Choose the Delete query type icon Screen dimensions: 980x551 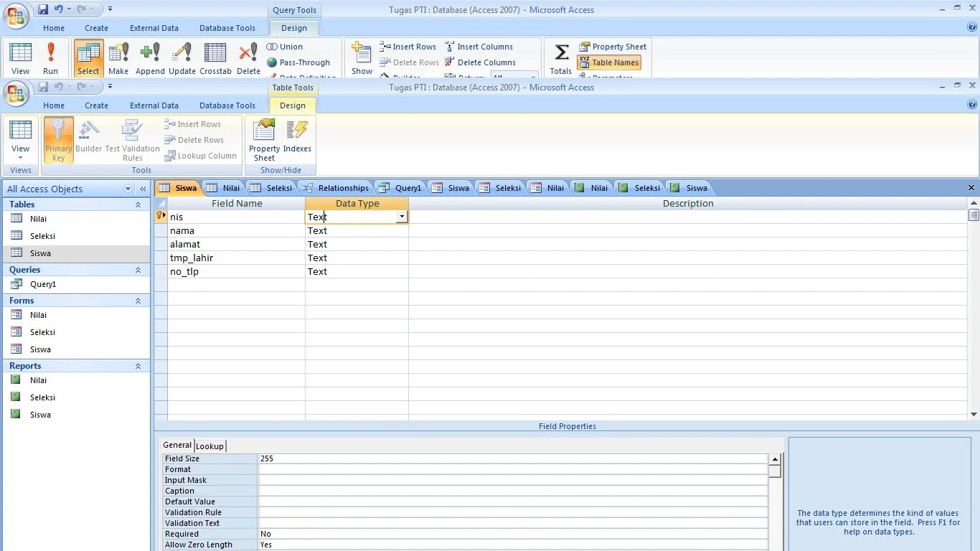pos(248,58)
